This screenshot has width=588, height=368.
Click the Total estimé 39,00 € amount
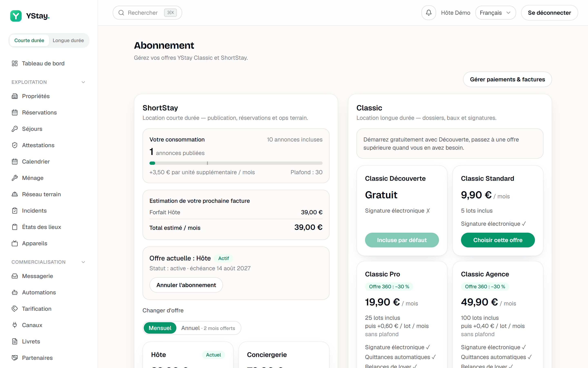(x=308, y=227)
